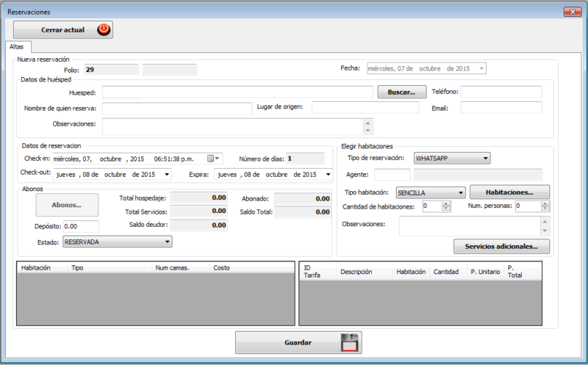588x365 pixels.
Task: Click the Costo column header
Action: (x=252, y=267)
